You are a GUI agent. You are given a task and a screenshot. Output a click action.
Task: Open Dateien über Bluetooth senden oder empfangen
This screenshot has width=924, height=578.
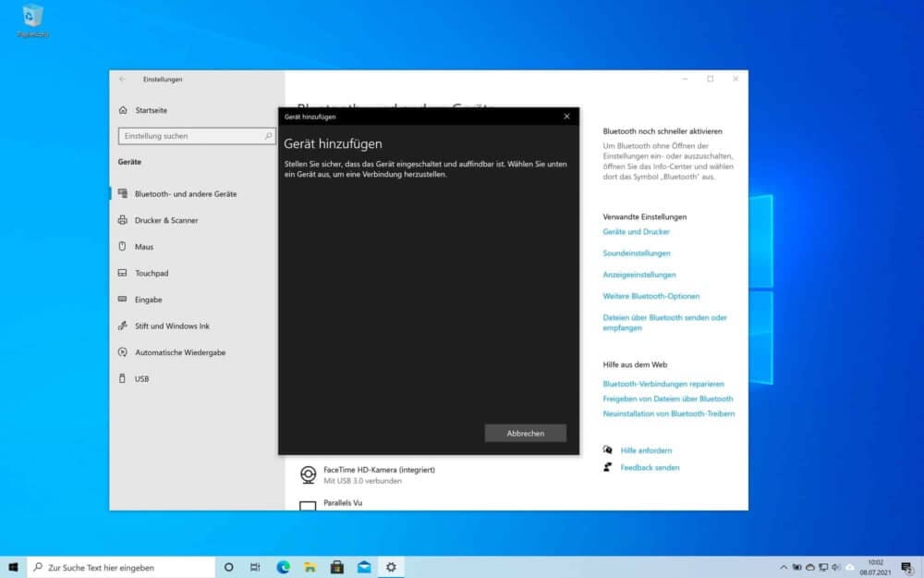664,323
